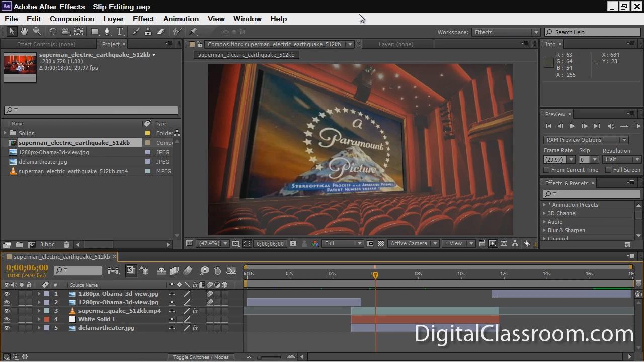Enable motion blur for timeline

coord(187,271)
